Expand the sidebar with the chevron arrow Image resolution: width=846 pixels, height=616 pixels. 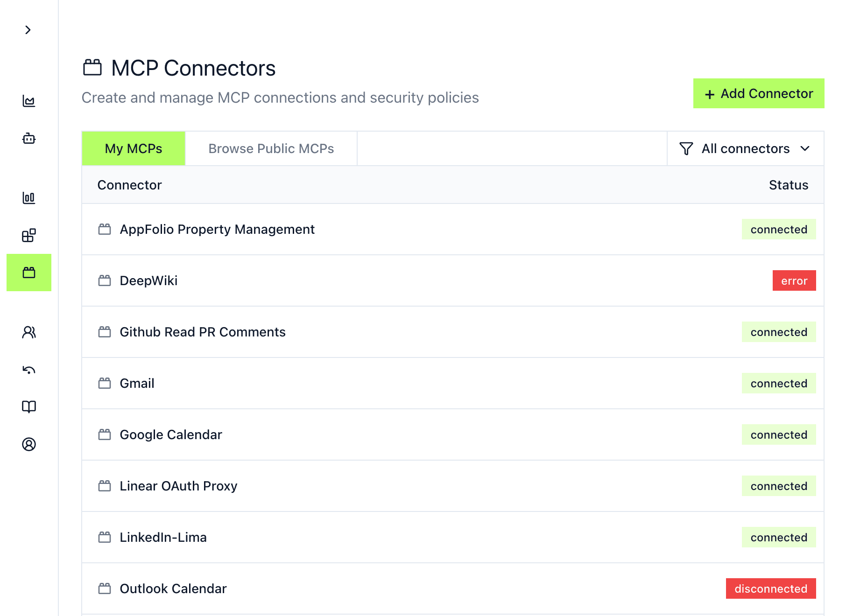pos(28,30)
